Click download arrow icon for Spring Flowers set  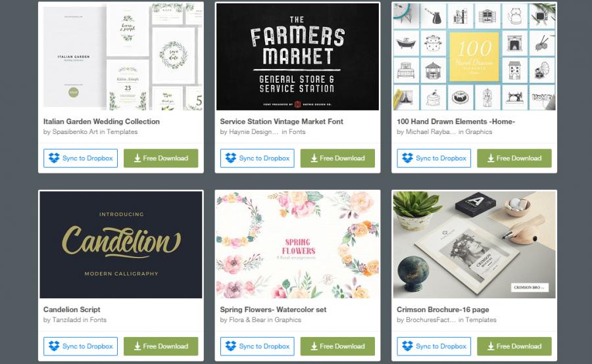coord(314,346)
